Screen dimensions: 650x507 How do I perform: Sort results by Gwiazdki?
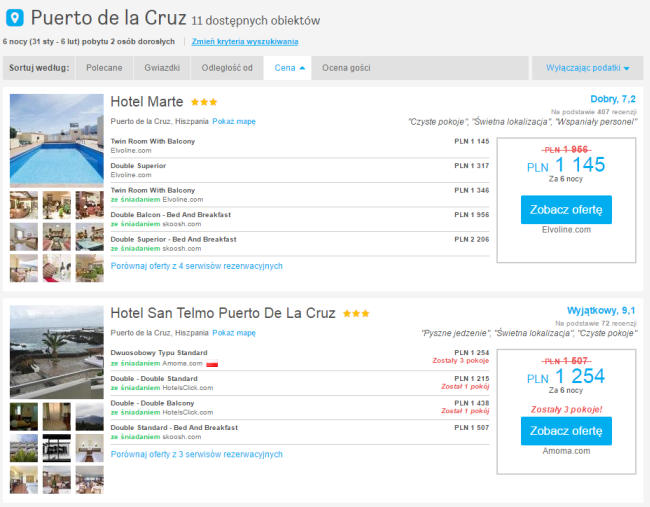point(161,68)
